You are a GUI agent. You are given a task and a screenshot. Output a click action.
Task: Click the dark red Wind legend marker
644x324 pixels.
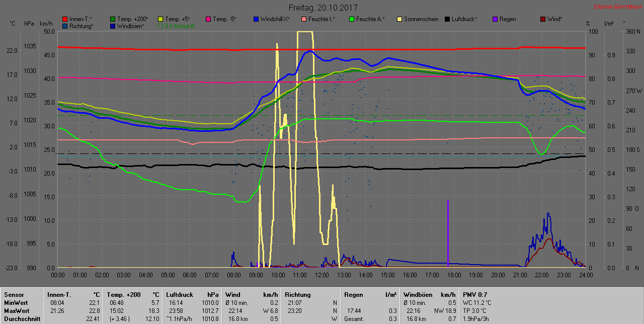tap(543, 19)
